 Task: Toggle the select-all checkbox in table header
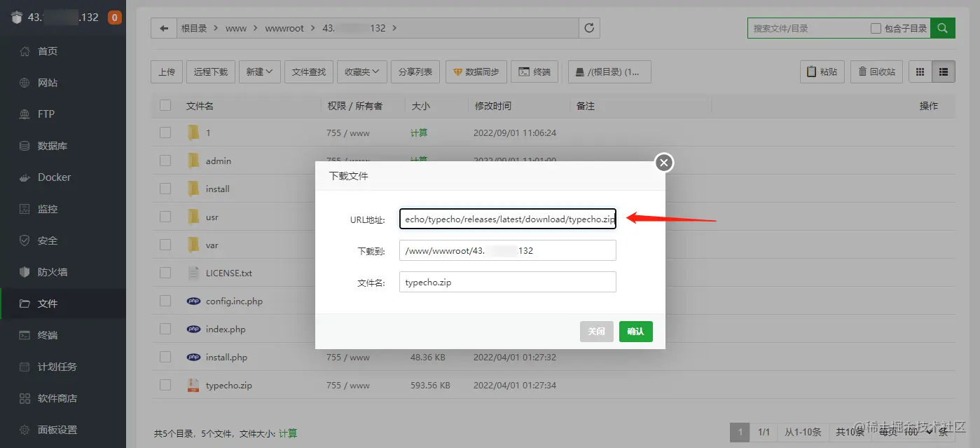click(165, 105)
